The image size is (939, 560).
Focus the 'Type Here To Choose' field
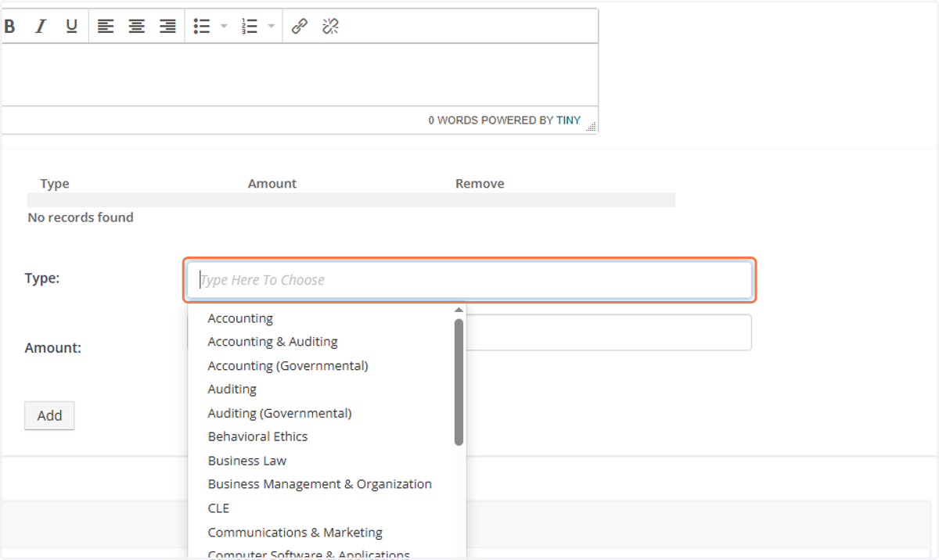click(469, 280)
